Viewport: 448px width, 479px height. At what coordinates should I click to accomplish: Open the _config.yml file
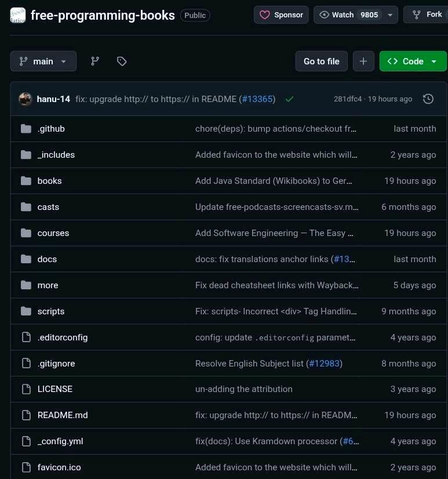tap(60, 441)
